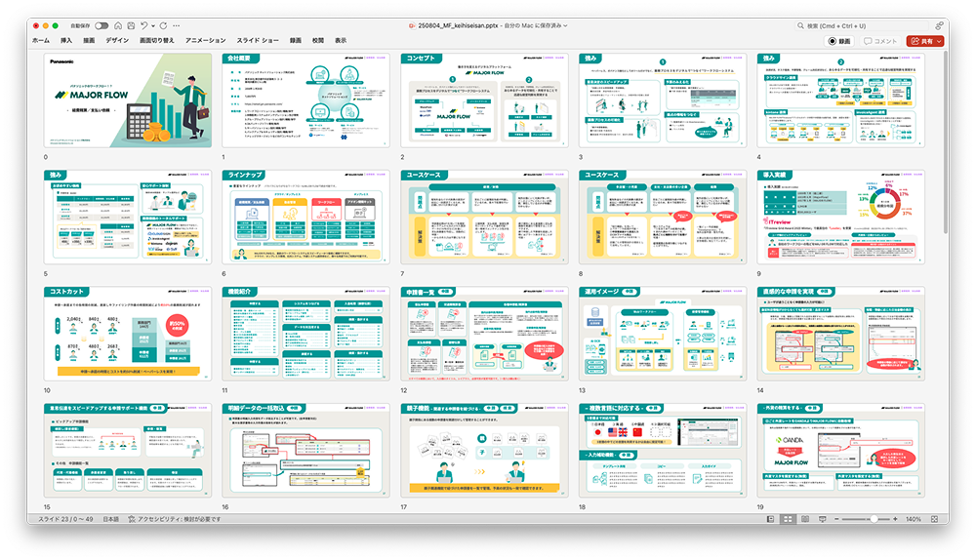Click the 検索 search field

point(864,26)
